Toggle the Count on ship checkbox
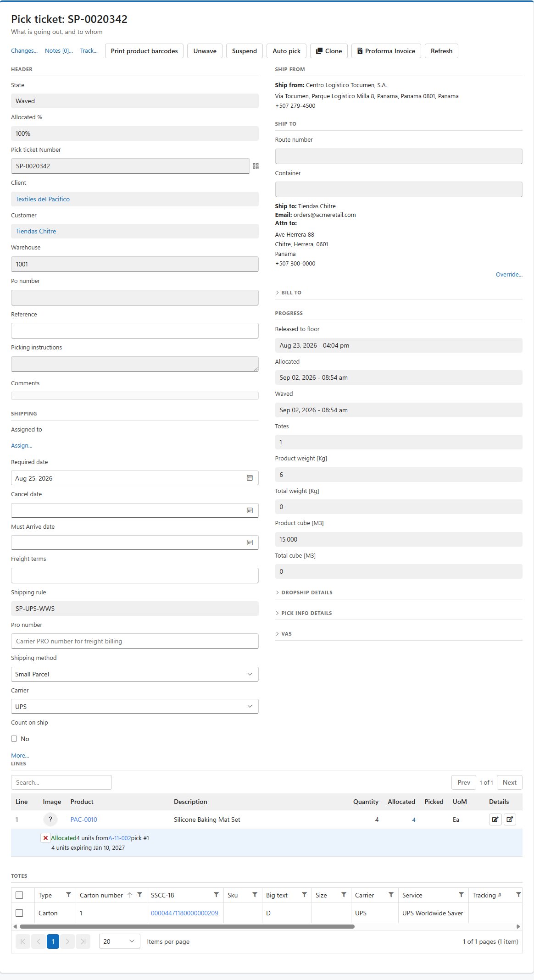 (x=14, y=739)
